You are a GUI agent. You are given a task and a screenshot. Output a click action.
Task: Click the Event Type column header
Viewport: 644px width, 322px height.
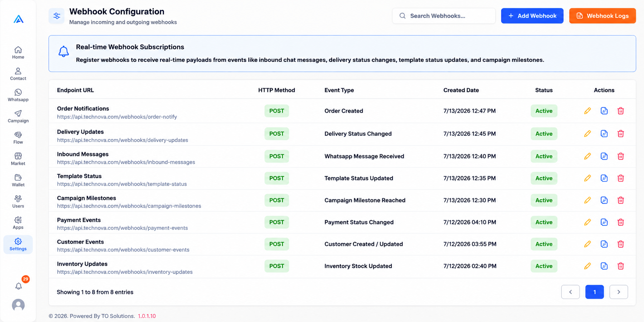[x=339, y=90]
